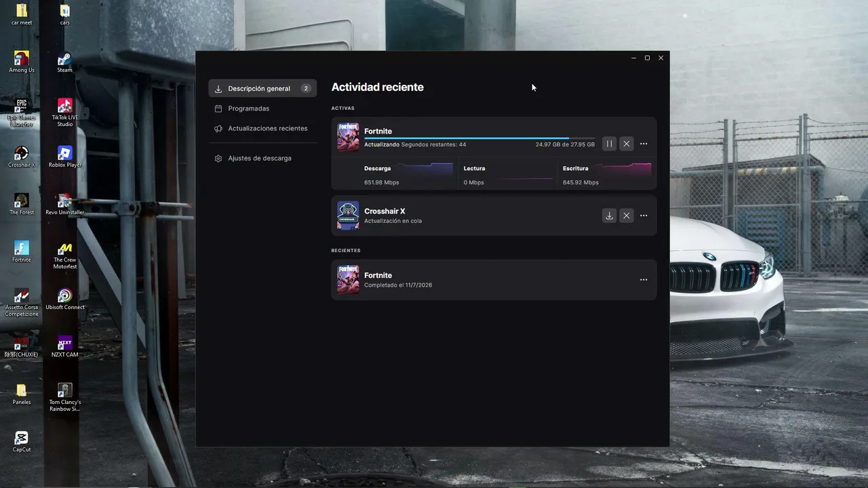Click the "0 Mbps" read speed value
Viewport: 868px width, 488px height.
[474, 182]
